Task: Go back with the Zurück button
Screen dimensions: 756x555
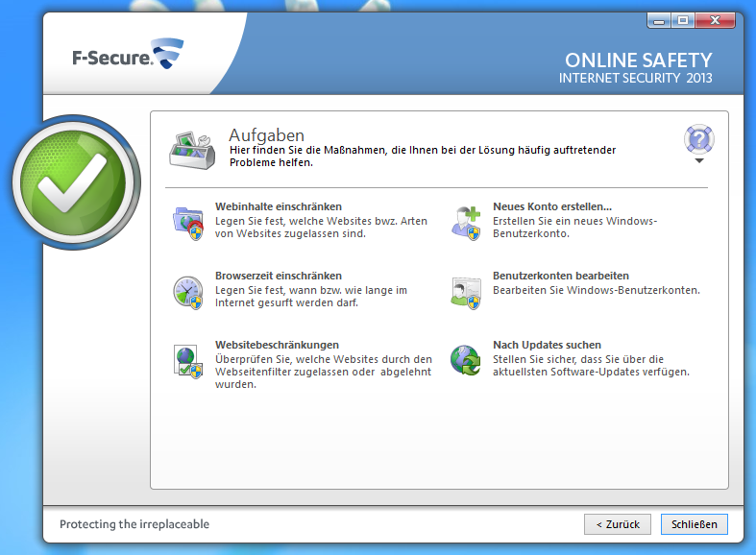Action: click(618, 524)
